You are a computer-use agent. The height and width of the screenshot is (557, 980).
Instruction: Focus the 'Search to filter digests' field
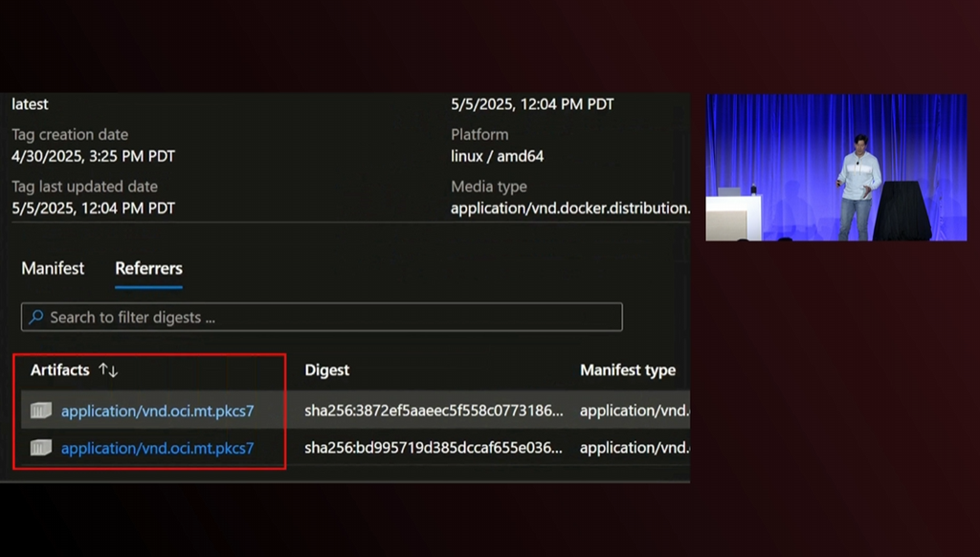pyautogui.click(x=325, y=317)
